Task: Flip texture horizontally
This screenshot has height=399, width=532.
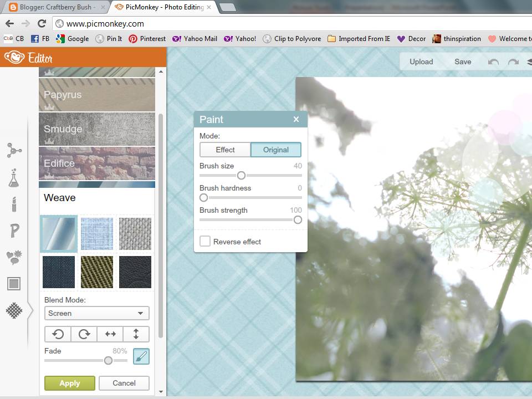Action: pyautogui.click(x=110, y=334)
